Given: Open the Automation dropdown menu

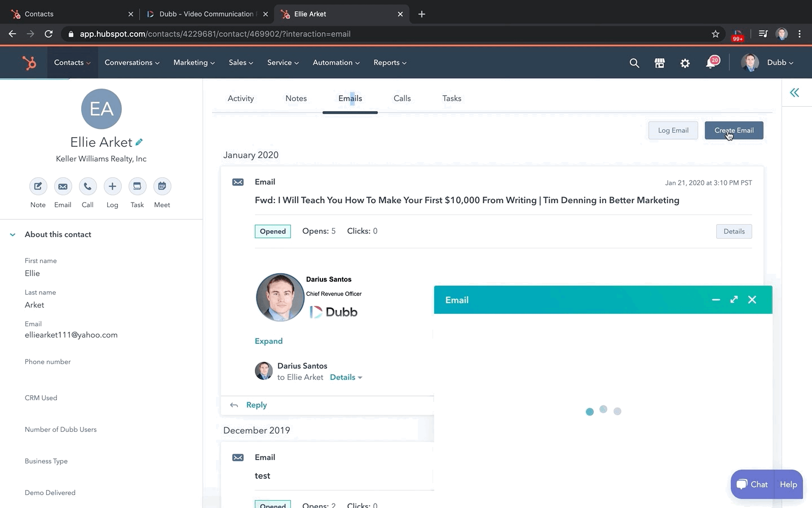Looking at the screenshot, I should (336, 63).
